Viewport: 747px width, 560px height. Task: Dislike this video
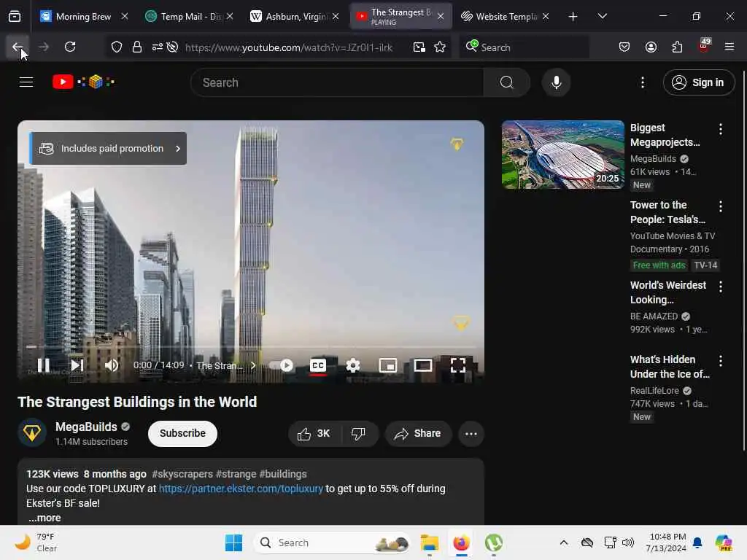coord(359,433)
